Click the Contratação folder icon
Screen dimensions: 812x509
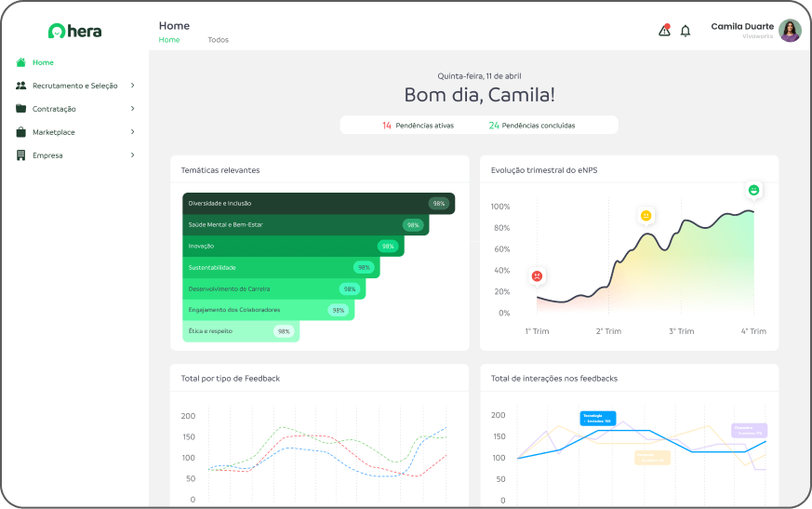tap(21, 109)
